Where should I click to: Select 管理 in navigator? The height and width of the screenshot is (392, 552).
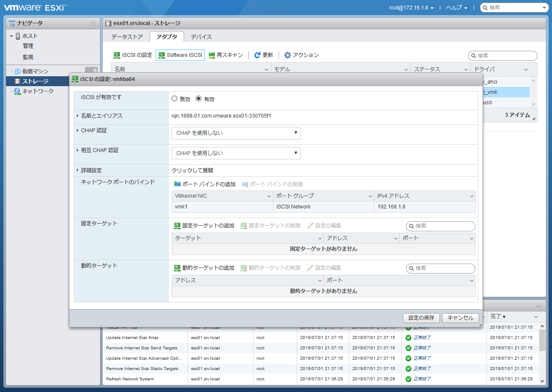[x=28, y=46]
